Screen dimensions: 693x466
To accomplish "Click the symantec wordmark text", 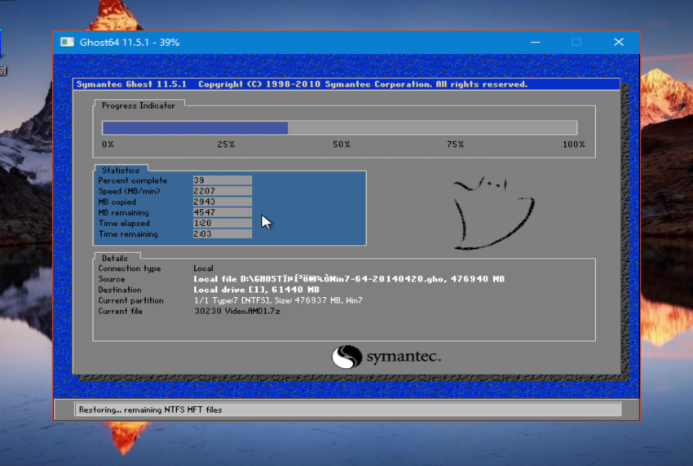I will pyautogui.click(x=404, y=356).
